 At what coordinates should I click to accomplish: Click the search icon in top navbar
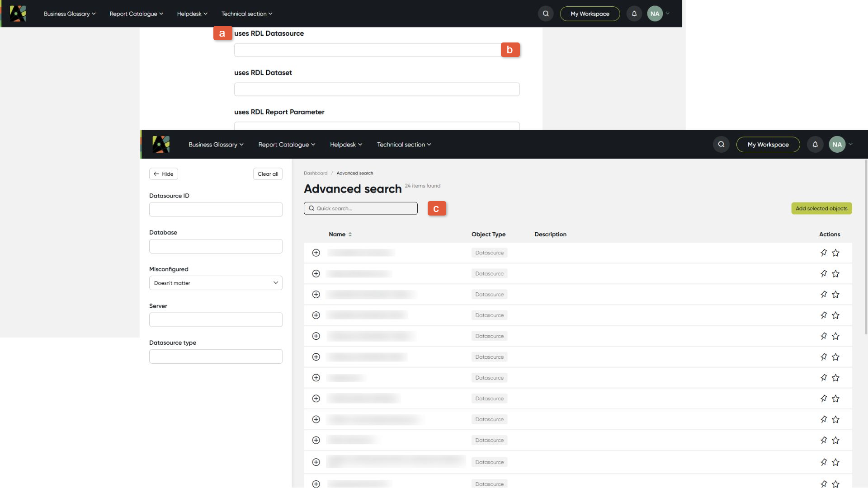546,14
